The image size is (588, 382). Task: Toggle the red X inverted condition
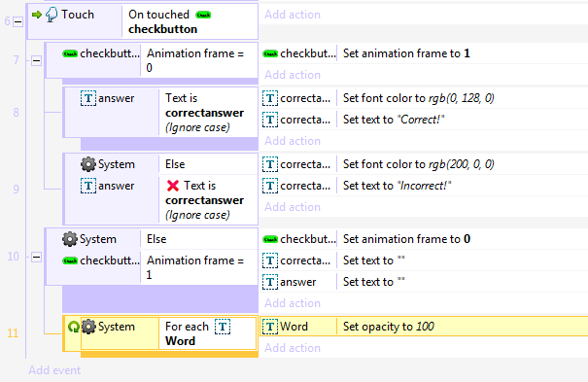pos(173,186)
